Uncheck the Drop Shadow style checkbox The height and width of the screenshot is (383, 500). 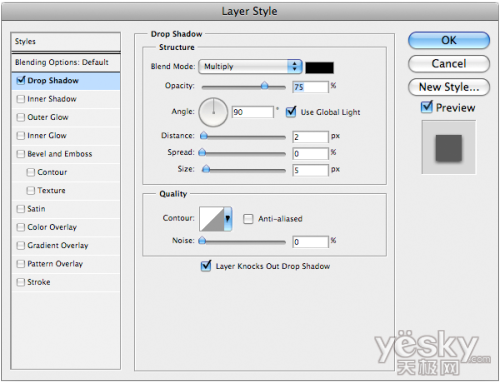coord(21,80)
